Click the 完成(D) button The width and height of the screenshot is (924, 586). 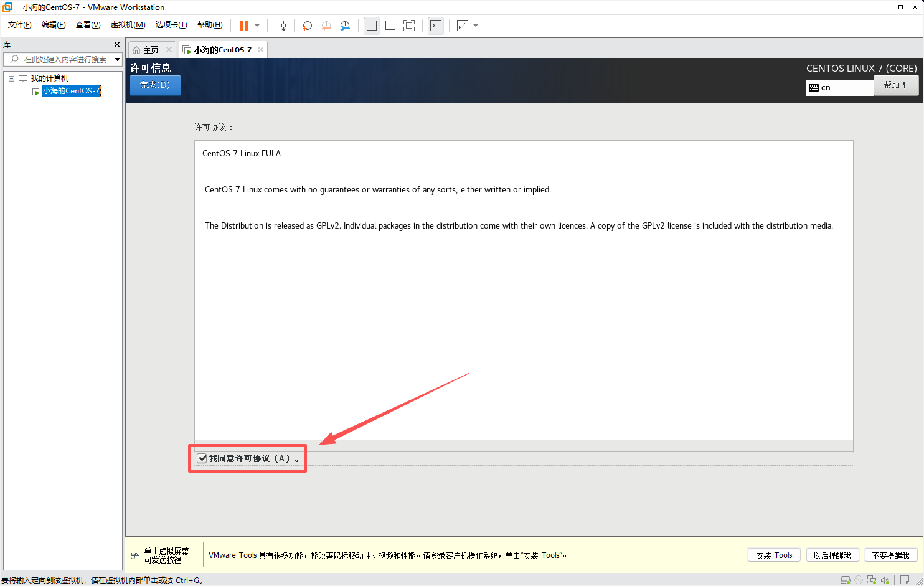pos(155,85)
